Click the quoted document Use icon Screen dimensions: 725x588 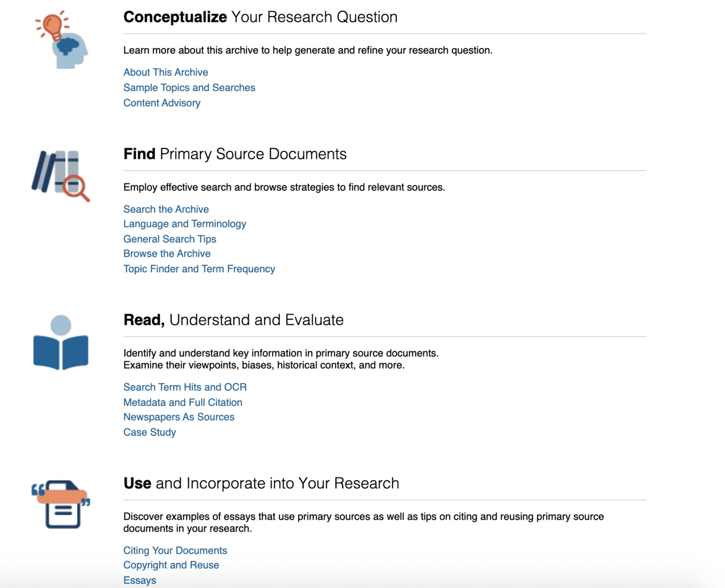(61, 504)
